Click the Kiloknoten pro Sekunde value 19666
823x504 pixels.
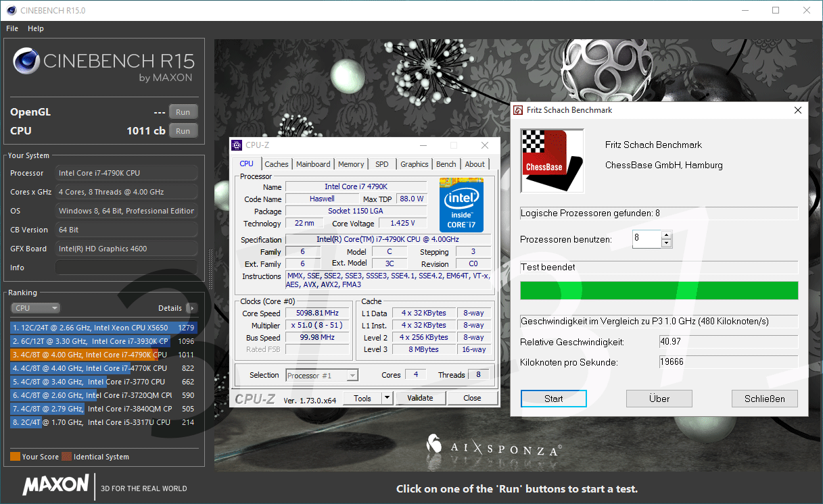coord(728,362)
